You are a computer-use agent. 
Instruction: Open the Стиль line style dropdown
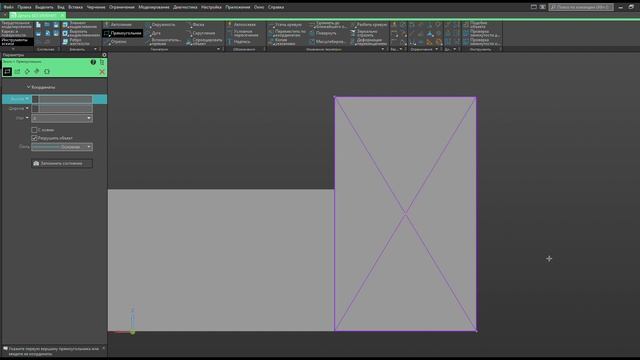[89, 147]
